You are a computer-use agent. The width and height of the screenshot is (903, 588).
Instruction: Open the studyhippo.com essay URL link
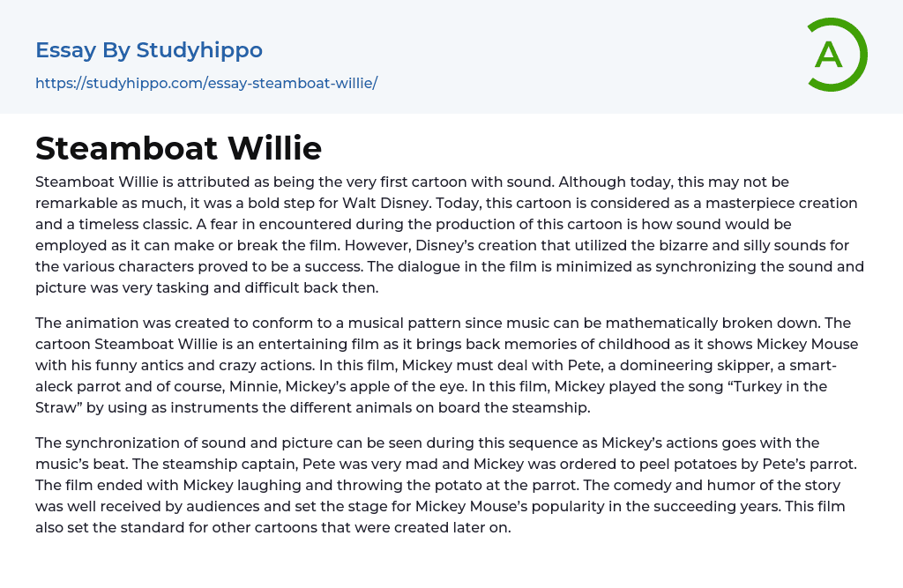tap(206, 84)
